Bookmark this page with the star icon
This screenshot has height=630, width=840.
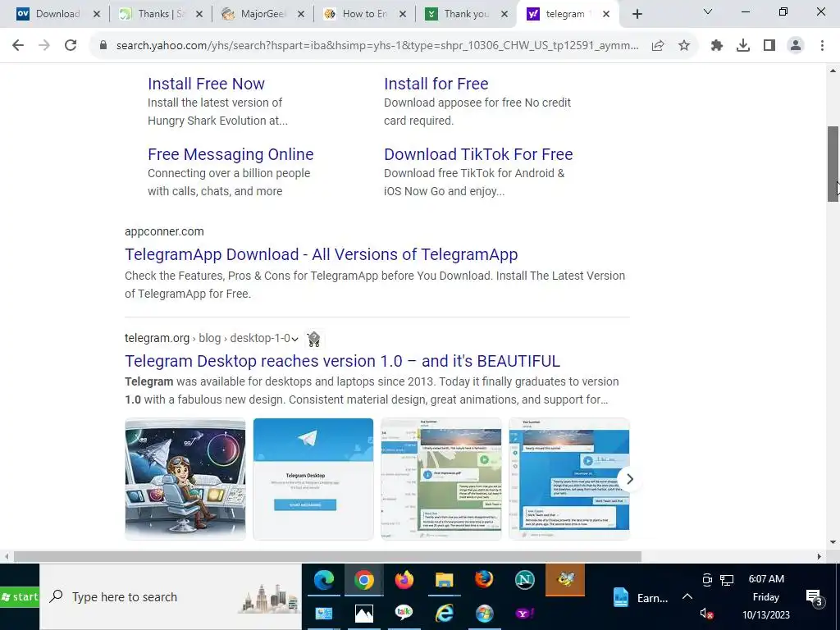click(x=684, y=46)
